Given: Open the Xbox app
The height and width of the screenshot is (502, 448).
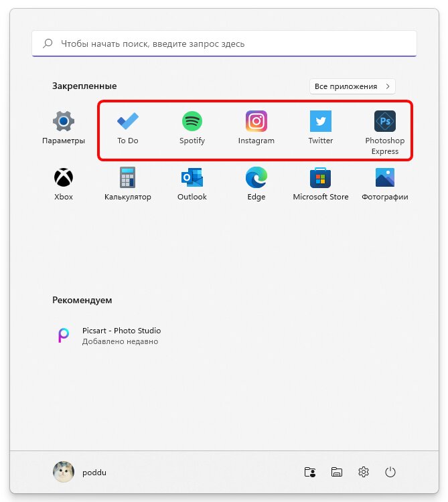Looking at the screenshot, I should 64,184.
